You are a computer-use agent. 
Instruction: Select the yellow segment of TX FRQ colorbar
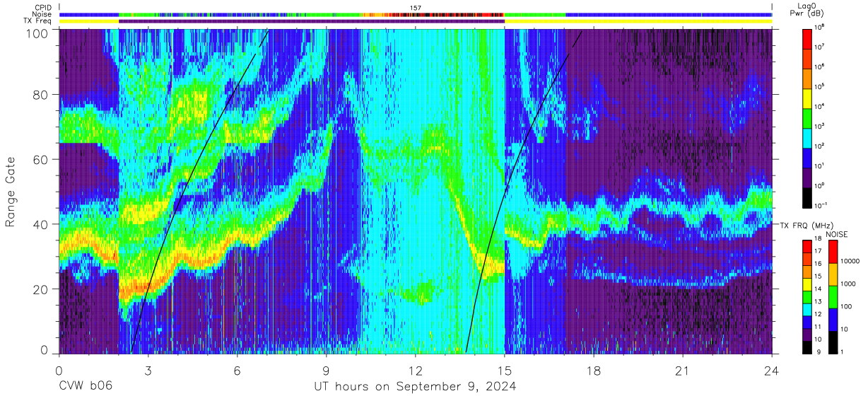pos(807,284)
